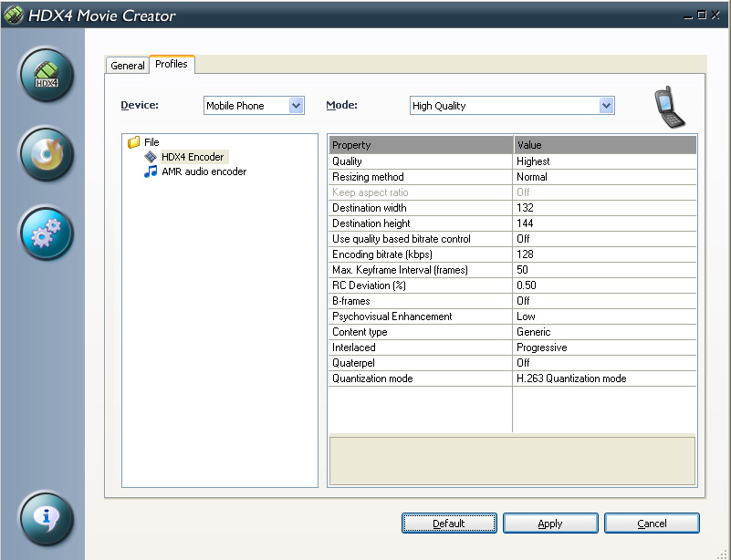The height and width of the screenshot is (560, 731).
Task: Open the HDX4 movie conversion section
Action: coord(47,75)
